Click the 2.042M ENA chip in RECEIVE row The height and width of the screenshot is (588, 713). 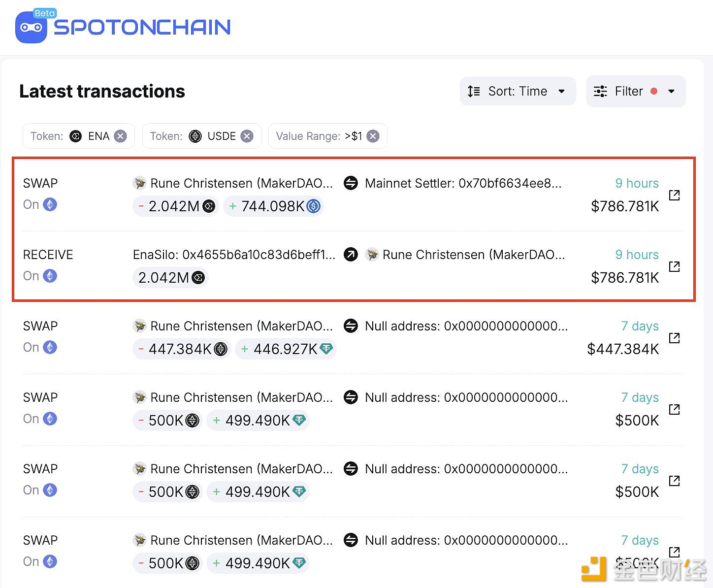(170, 278)
